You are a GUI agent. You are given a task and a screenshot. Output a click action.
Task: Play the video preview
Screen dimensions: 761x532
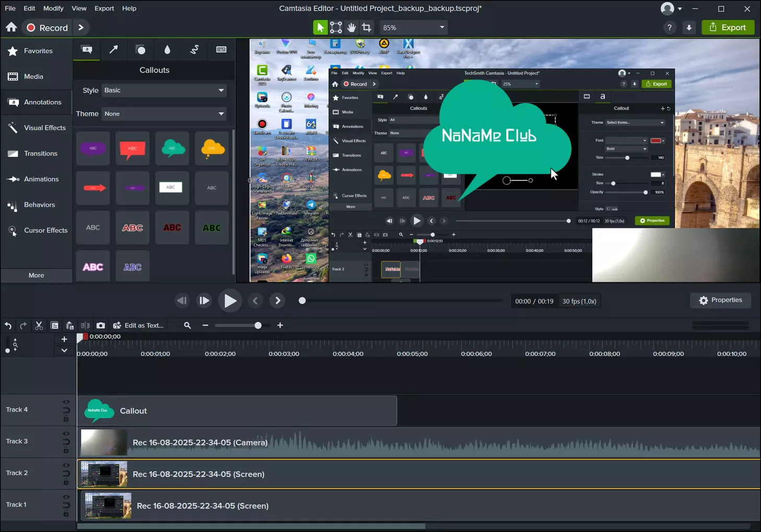tap(230, 301)
